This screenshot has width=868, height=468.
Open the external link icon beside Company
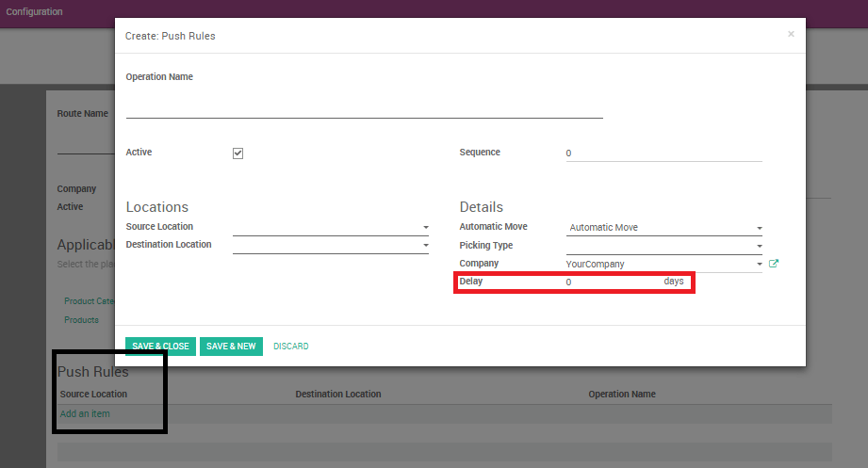click(774, 264)
